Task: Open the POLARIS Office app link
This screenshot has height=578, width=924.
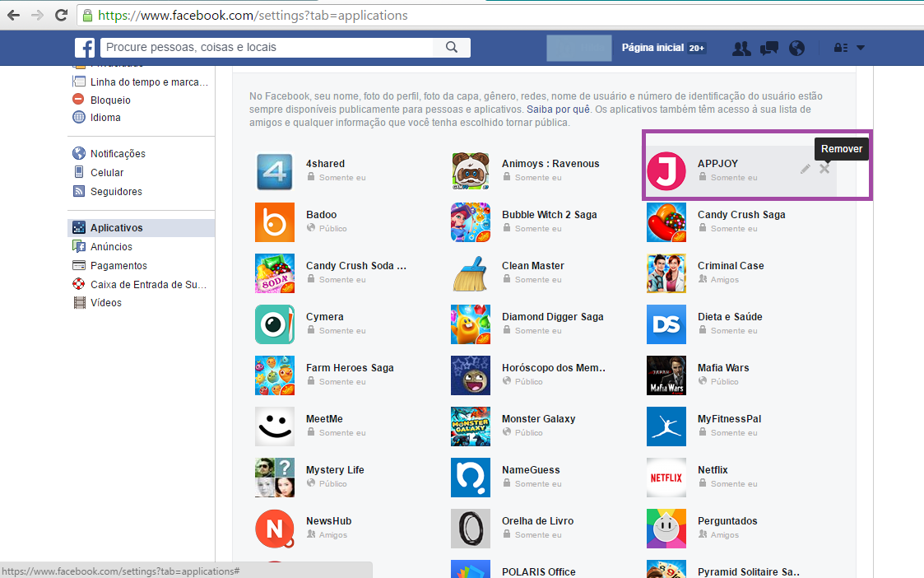Action: coord(539,572)
